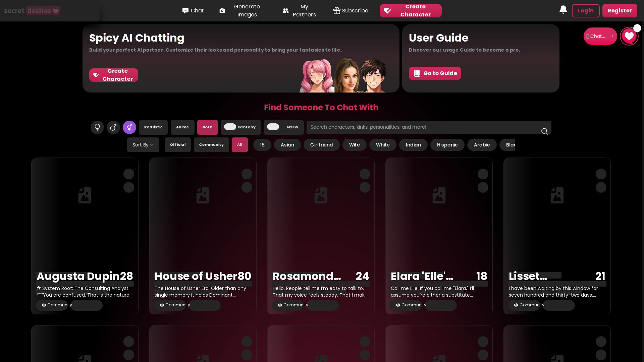
Task: Select the male gender filter icon
Action: (113, 127)
